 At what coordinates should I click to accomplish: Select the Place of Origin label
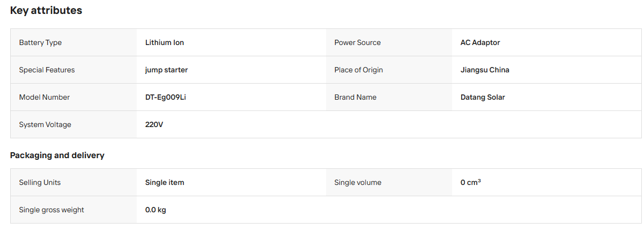(359, 70)
